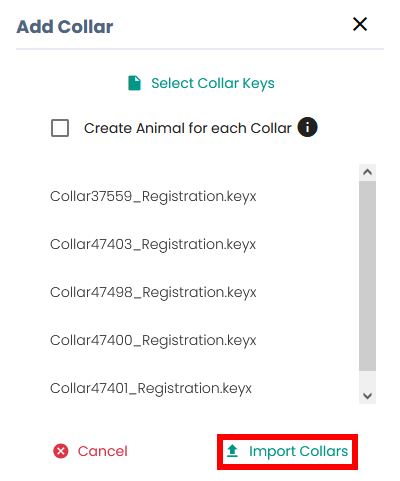Select the Collar47498_Registration.keyx entry

pos(153,292)
